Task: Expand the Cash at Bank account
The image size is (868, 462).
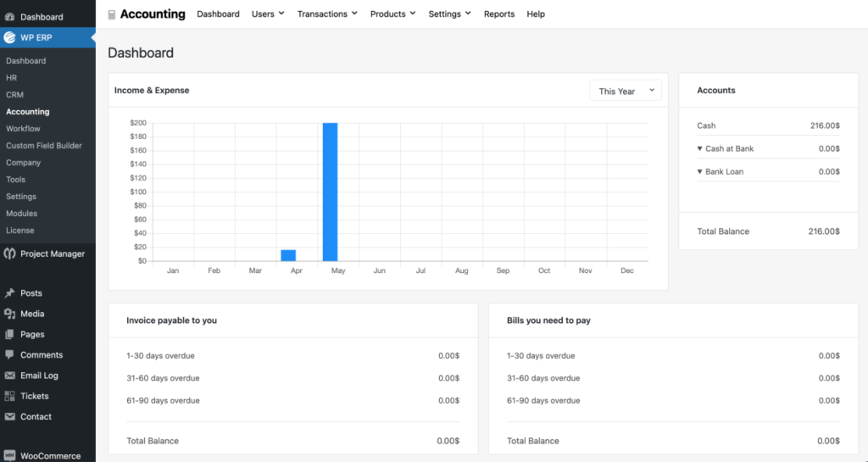Action: coord(729,149)
